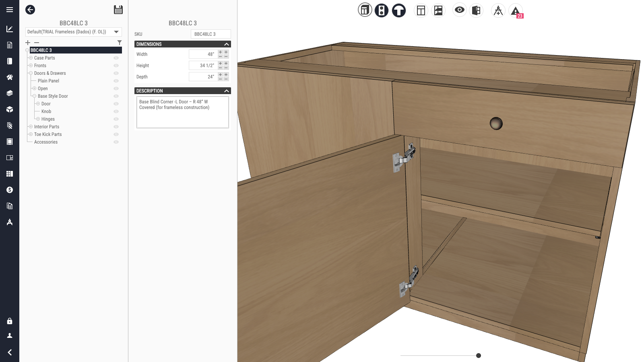Toggle visibility of Doors & Drawers
Screen dimensions: 644x362
(x=116, y=73)
